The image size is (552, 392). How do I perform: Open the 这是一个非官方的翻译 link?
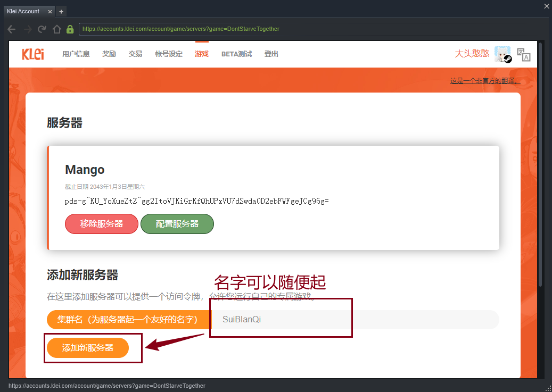pyautogui.click(x=485, y=81)
